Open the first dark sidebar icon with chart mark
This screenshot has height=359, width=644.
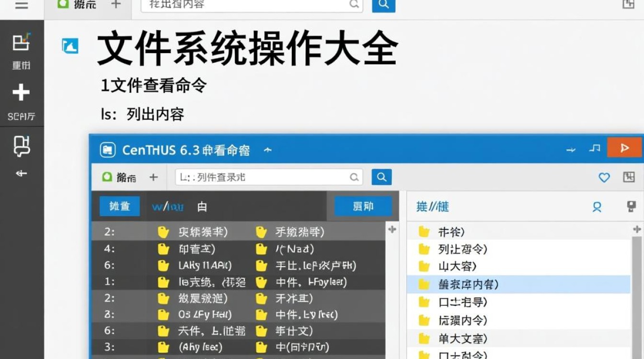[x=21, y=42]
